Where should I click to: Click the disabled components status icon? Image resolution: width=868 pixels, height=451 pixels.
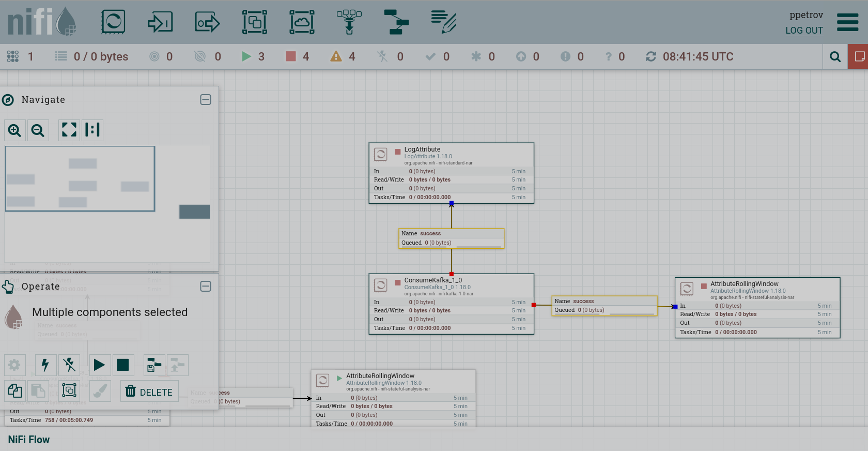click(x=382, y=56)
